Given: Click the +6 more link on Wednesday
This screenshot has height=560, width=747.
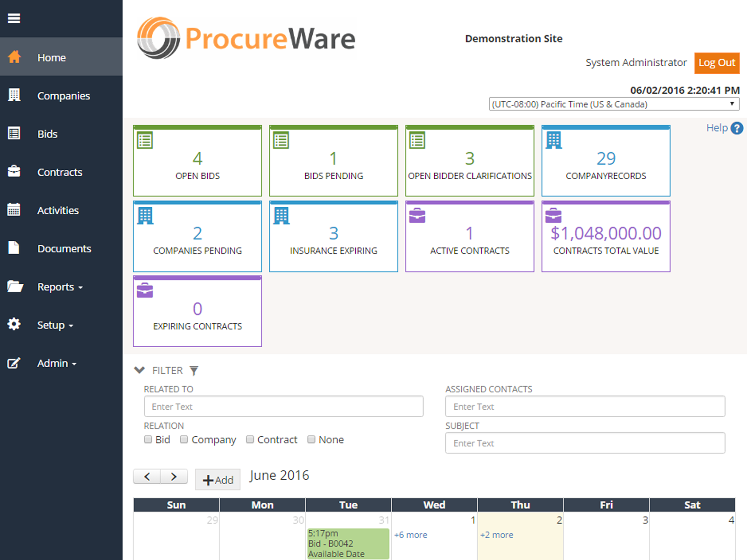Looking at the screenshot, I should coord(410,535).
